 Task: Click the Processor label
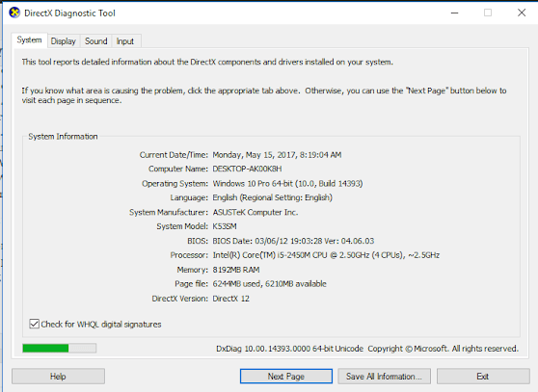pyautogui.click(x=189, y=255)
